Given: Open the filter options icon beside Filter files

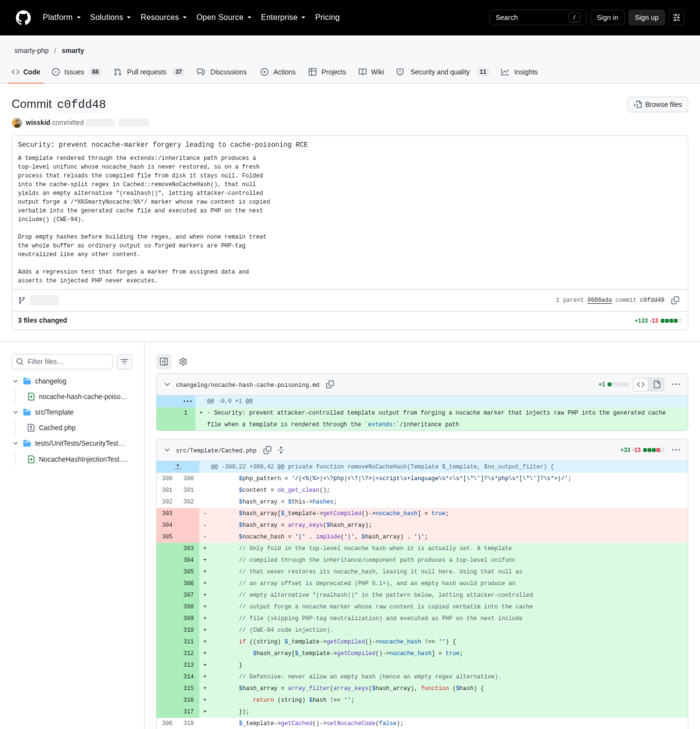Looking at the screenshot, I should (x=124, y=362).
